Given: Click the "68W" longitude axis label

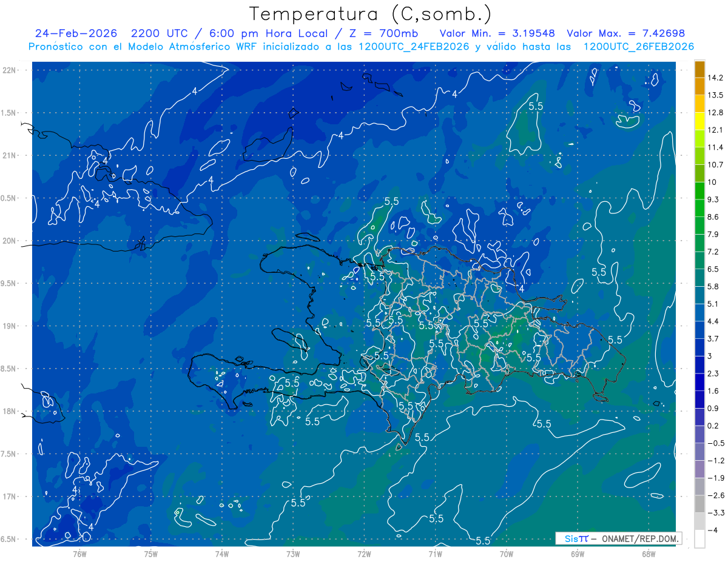Looking at the screenshot, I should point(649,554).
